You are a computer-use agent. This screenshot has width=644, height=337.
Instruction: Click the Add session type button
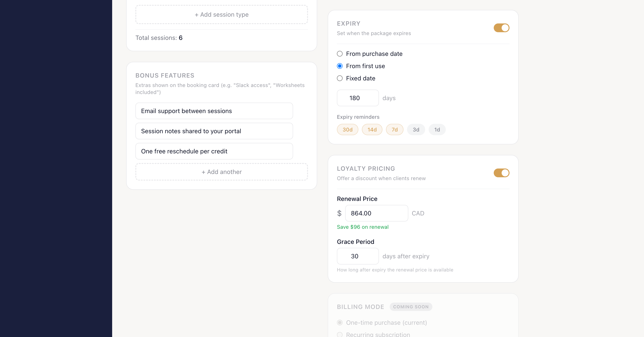pyautogui.click(x=221, y=14)
